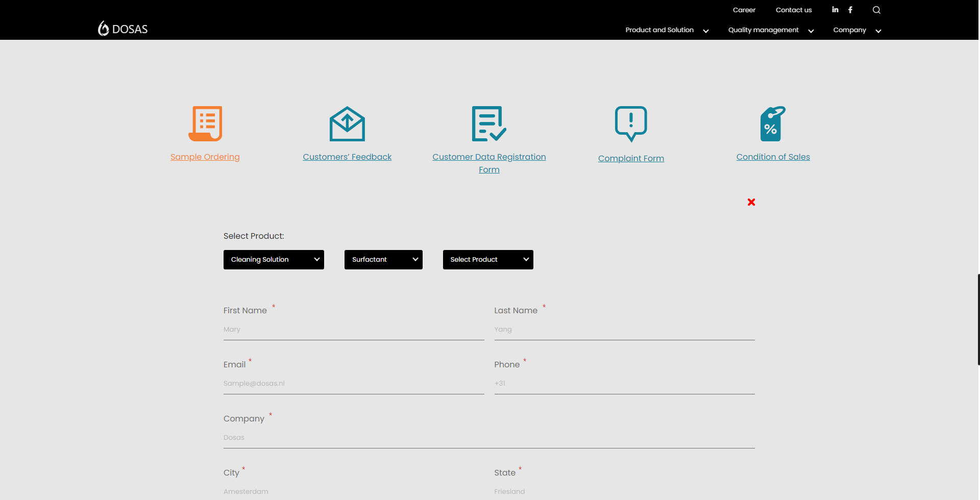Open the Contact us link

click(x=793, y=10)
